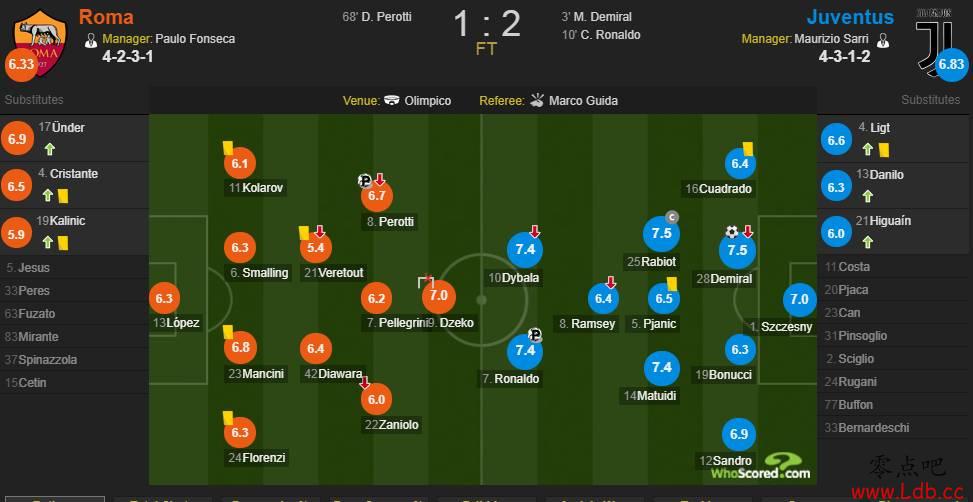Click the yellow card icon next to Ligt
The height and width of the screenshot is (502, 973).
tap(884, 150)
